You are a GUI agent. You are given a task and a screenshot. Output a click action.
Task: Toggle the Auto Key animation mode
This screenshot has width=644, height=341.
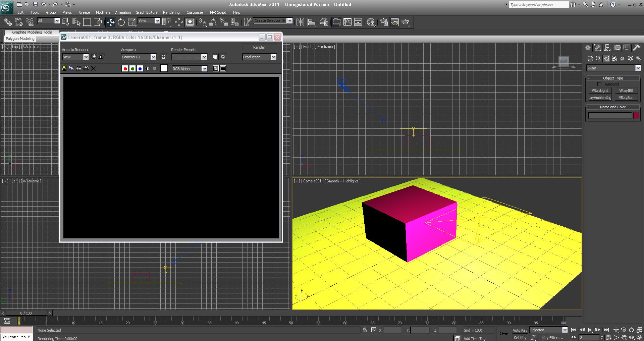[520, 330]
